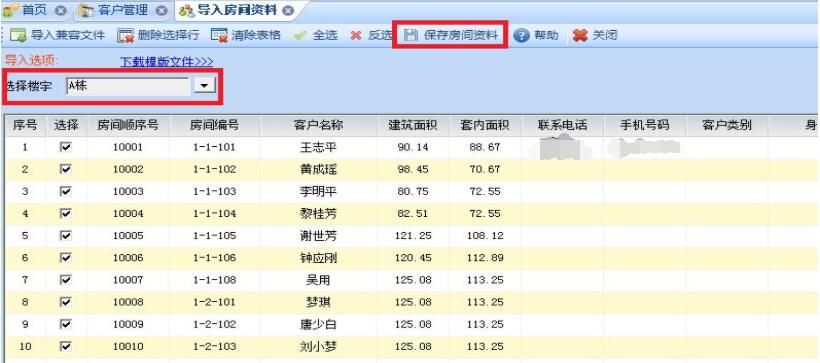820x363 pixels.
Task: Select inner area cell 112.89
Action: [x=485, y=258]
